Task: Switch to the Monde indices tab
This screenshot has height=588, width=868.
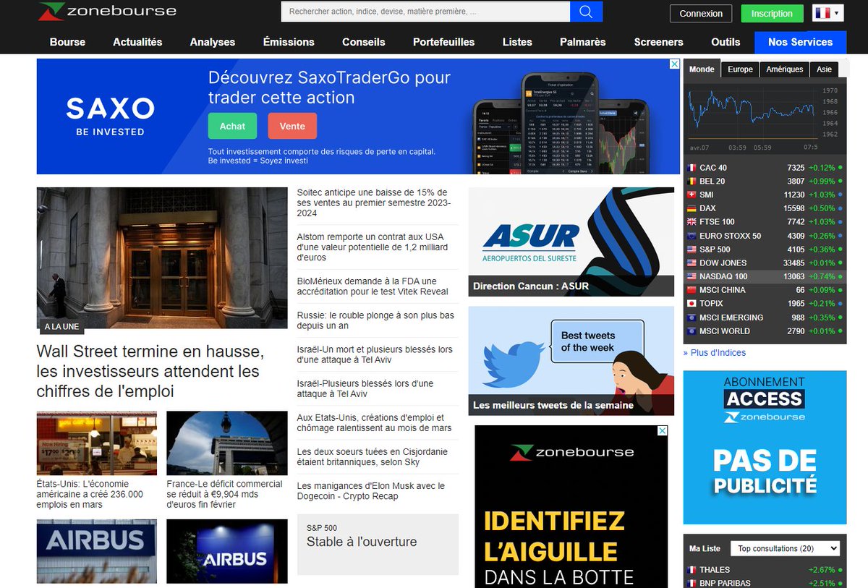Action: click(702, 69)
